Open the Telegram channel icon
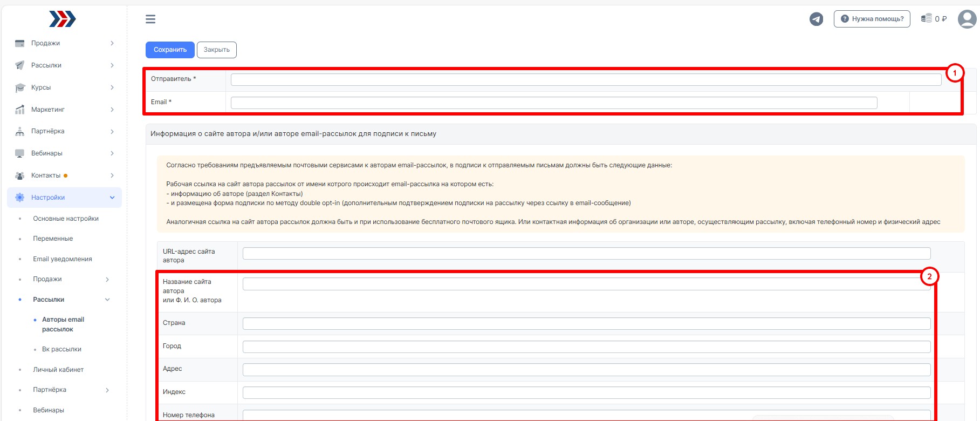Image resolution: width=980 pixels, height=421 pixels. tap(816, 19)
